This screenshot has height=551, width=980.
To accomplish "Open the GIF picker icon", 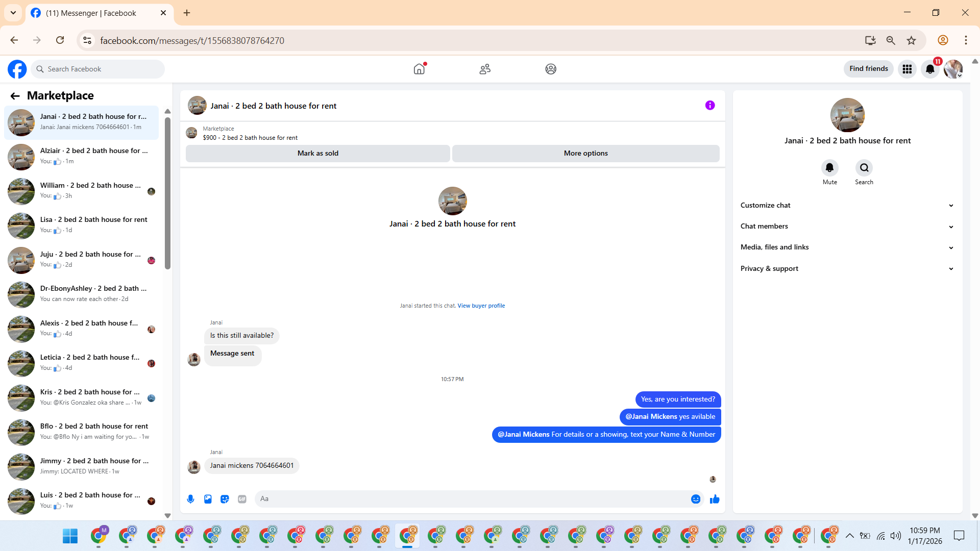I will (x=242, y=499).
